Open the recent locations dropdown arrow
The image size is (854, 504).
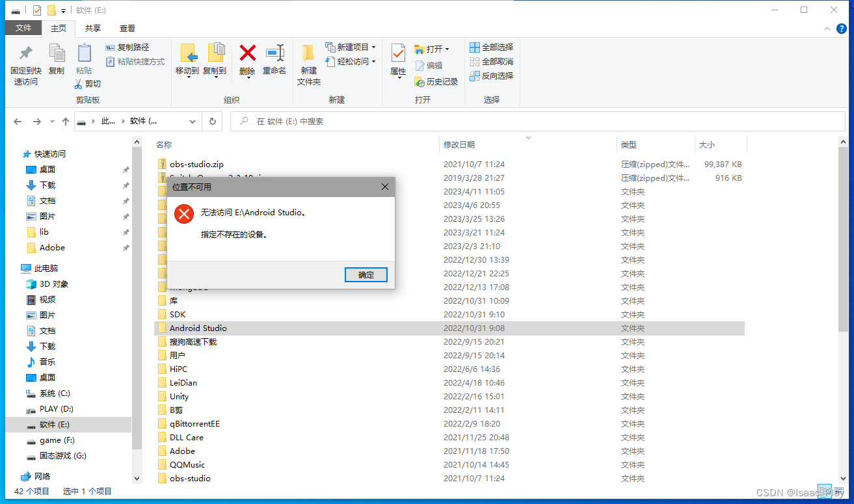pyautogui.click(x=52, y=122)
